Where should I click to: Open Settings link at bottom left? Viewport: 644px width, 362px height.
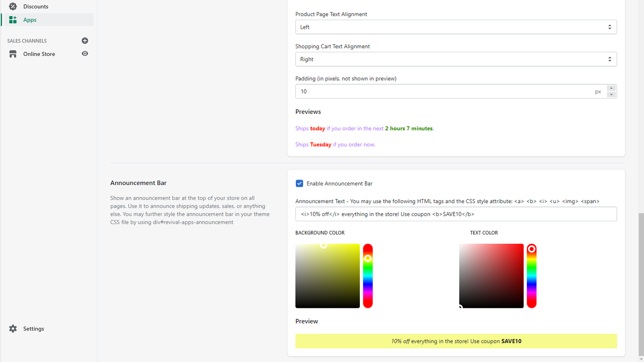click(x=34, y=329)
